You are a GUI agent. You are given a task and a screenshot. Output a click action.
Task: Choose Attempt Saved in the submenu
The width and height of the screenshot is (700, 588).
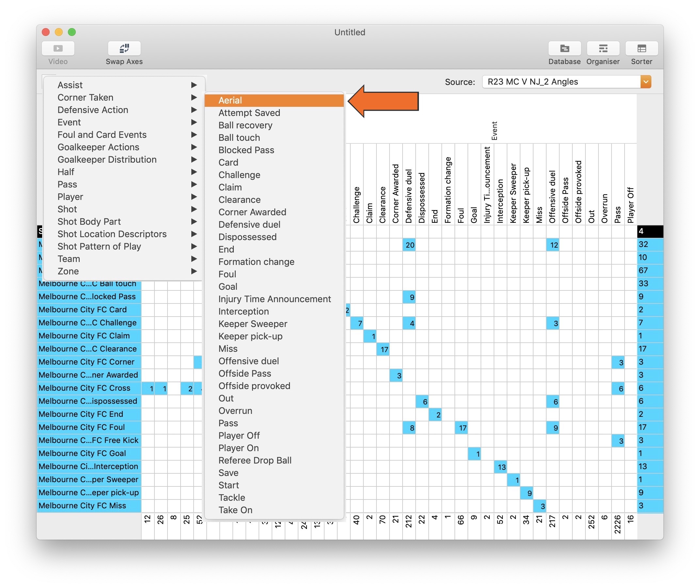(249, 113)
